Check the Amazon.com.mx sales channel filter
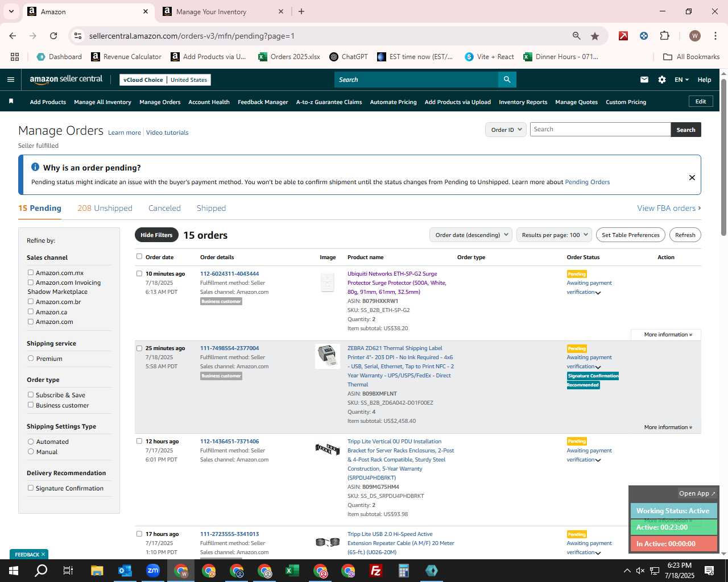This screenshot has width=728, height=582. (31, 272)
